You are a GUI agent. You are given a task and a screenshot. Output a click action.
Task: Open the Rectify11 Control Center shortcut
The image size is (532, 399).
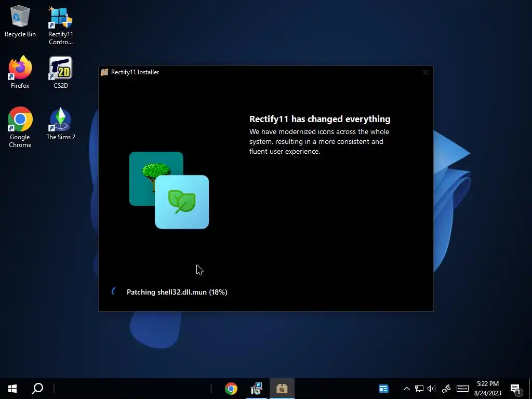coord(60,25)
